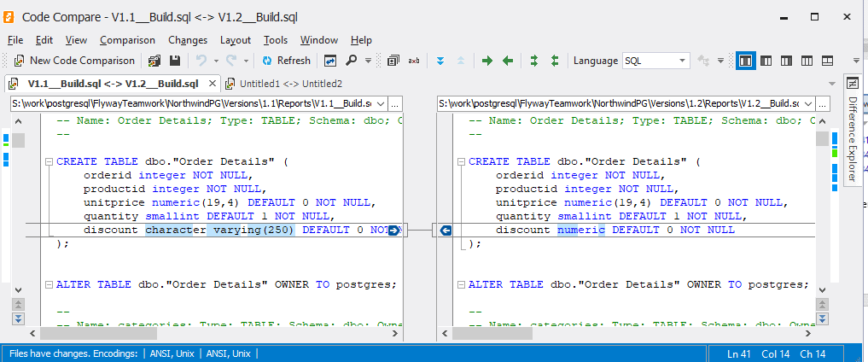
Task: Open the Help menu
Action: (x=361, y=40)
